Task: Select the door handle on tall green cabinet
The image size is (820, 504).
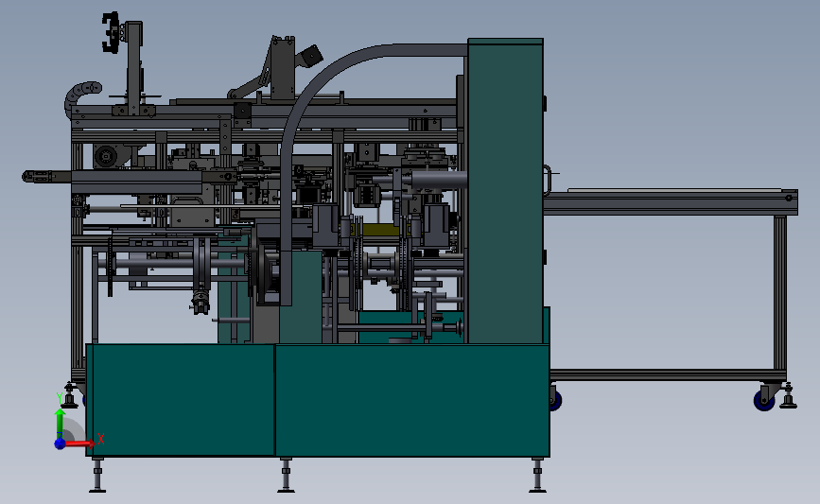Action: 547,180
